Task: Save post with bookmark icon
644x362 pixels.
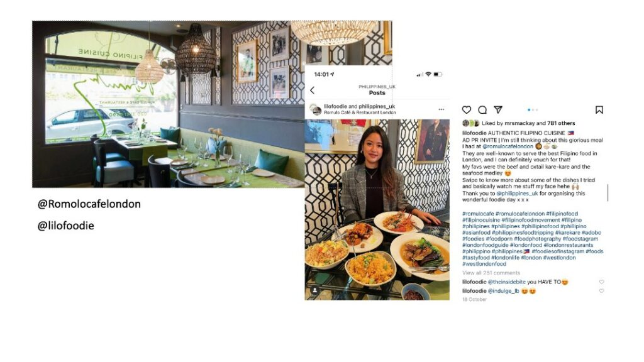Action: pos(599,109)
